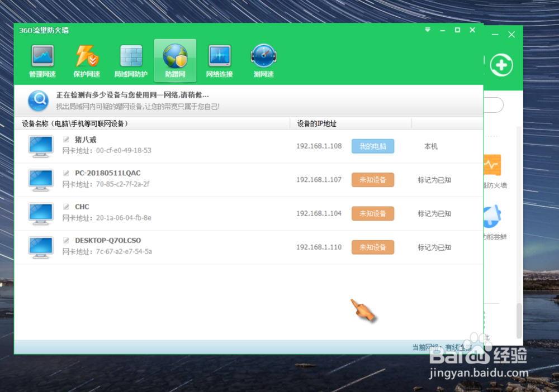Click 未知设备 for 192.168.1.104
The image size is (559, 392).
coord(373,213)
